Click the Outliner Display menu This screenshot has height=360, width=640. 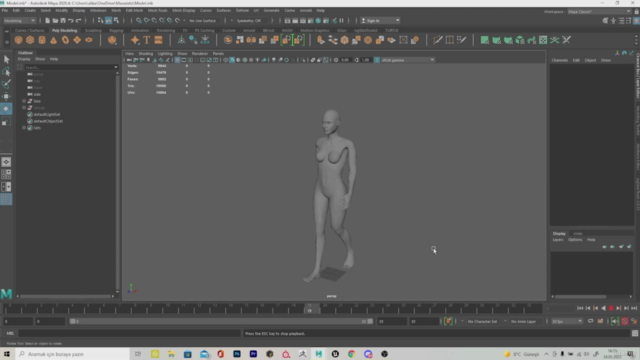pos(24,59)
